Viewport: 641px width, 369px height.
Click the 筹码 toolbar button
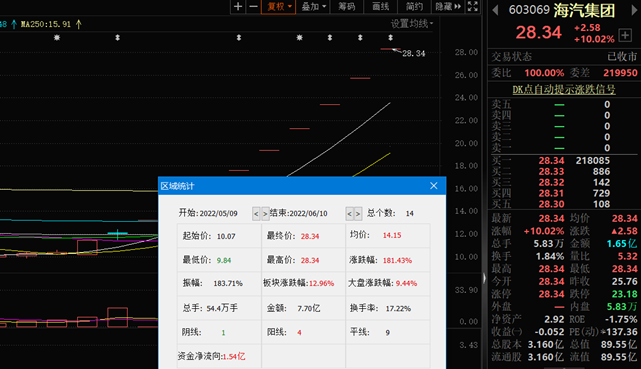click(x=347, y=7)
